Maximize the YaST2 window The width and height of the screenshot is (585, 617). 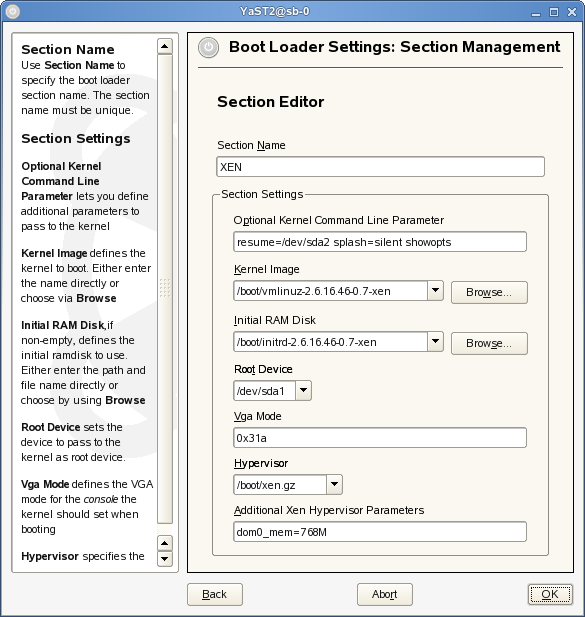click(554, 12)
